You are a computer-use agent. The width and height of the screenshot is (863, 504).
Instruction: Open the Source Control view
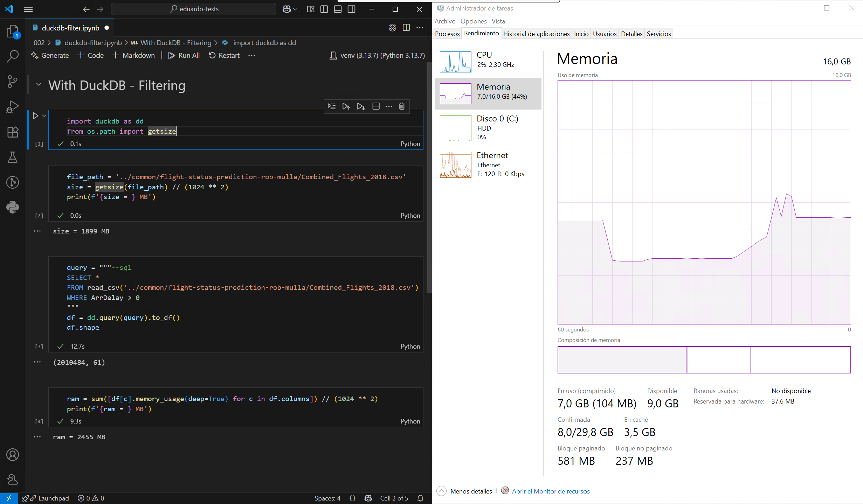[13, 82]
